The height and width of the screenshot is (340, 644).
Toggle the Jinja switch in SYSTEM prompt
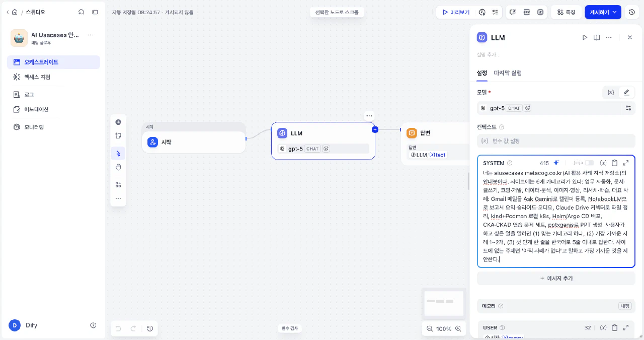coord(589,163)
